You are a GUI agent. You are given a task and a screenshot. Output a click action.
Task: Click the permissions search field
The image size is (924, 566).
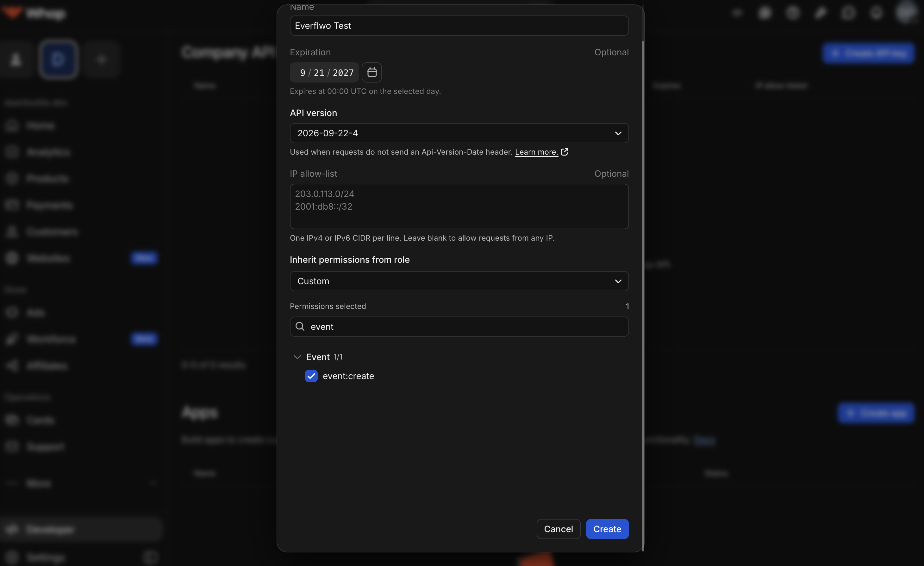459,327
